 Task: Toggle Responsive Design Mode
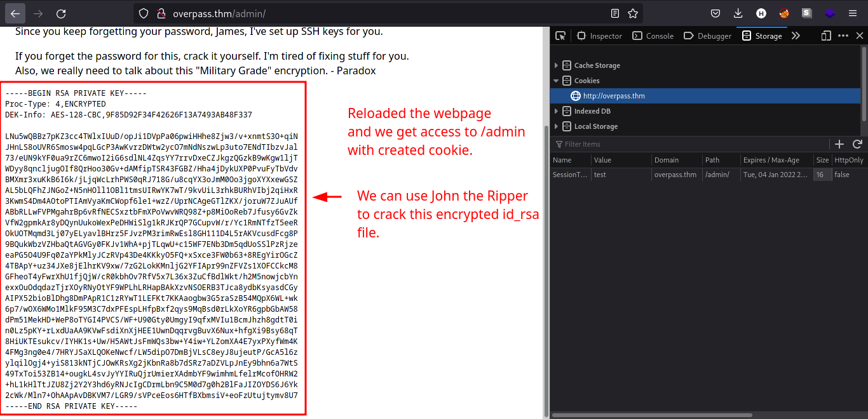click(x=825, y=36)
